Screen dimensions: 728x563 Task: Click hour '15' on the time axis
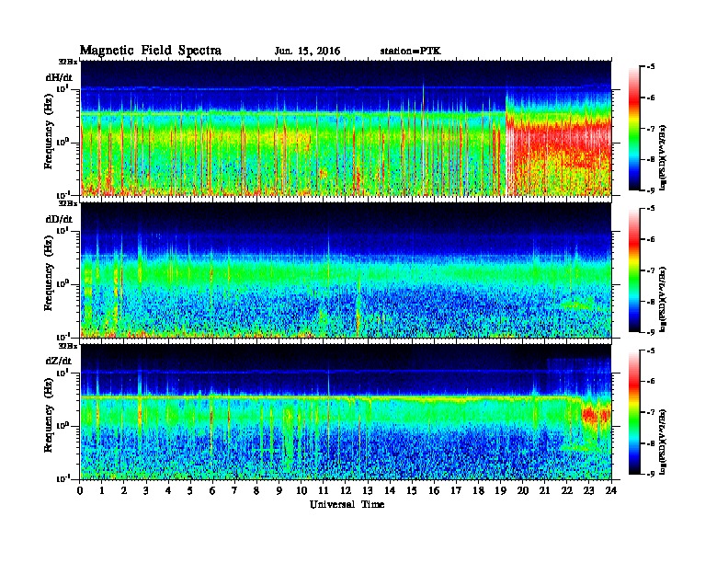pyautogui.click(x=413, y=490)
